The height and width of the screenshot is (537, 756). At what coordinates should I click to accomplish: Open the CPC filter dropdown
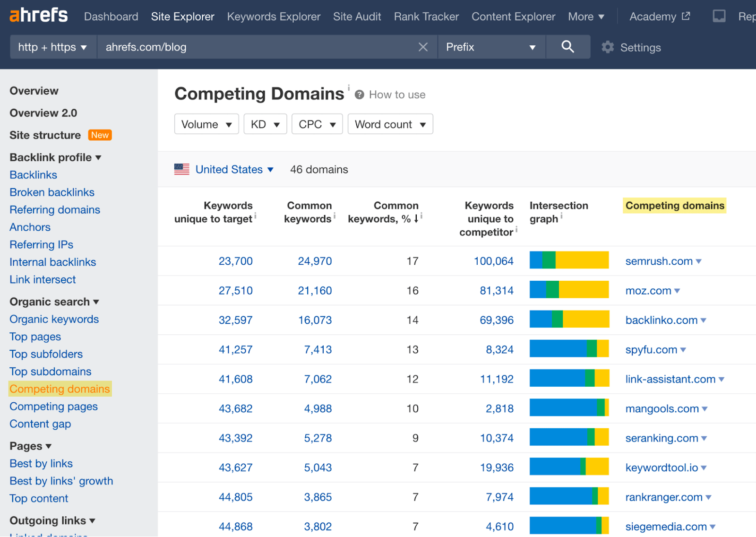pos(317,124)
